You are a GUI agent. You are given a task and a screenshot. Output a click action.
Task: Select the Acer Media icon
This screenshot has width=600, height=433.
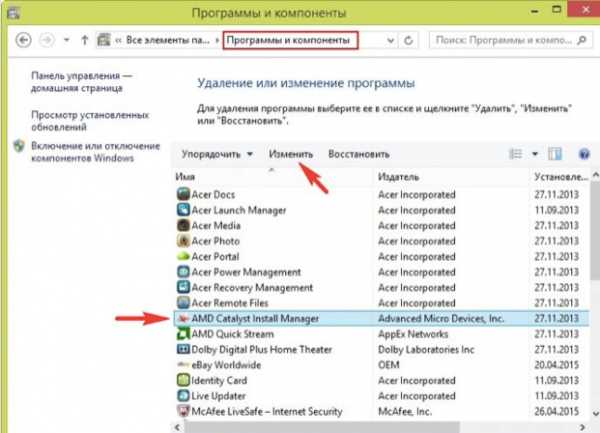point(183,225)
